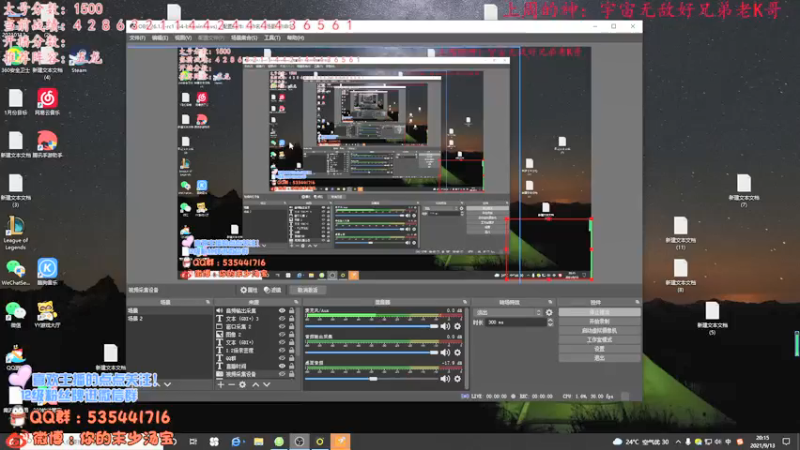Toggle visibility of 图像 2 source
Viewport: 800px width, 450px height.
pos(282,335)
